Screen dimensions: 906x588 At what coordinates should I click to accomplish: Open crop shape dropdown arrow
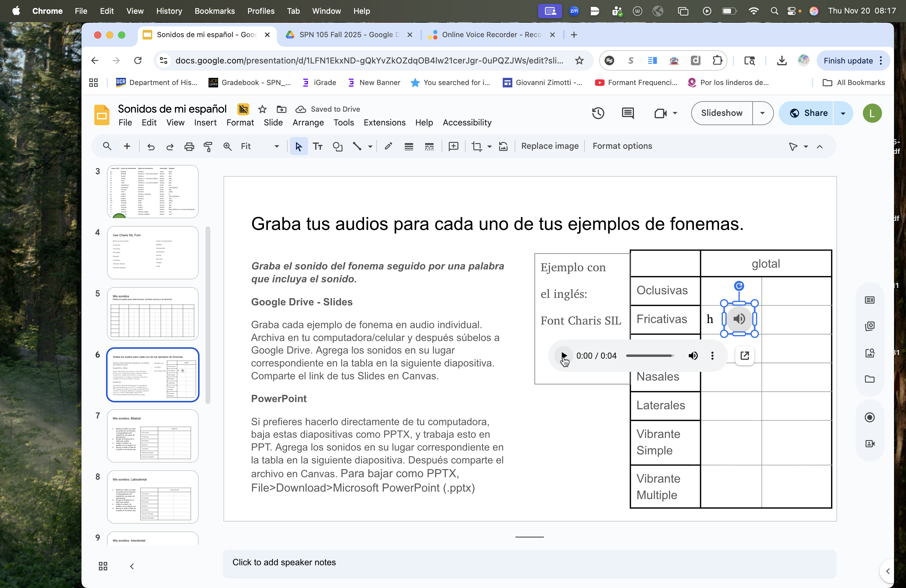[490, 146]
